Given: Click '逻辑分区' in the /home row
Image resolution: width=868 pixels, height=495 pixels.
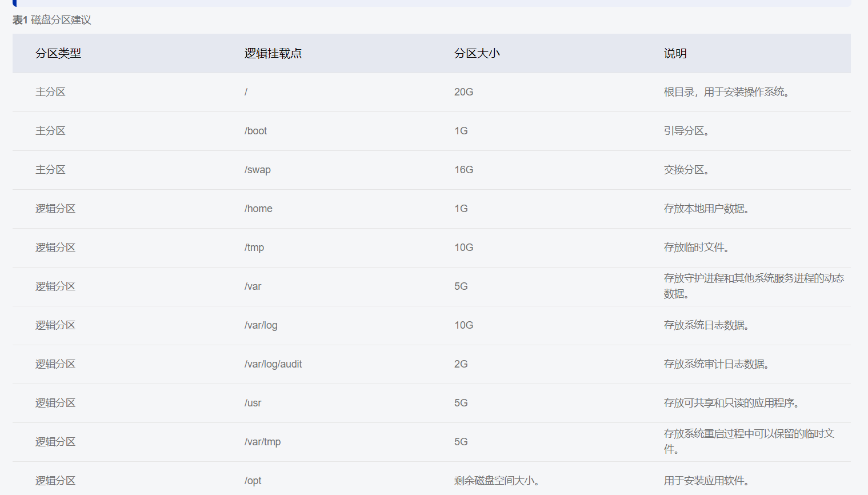Looking at the screenshot, I should pos(55,209).
